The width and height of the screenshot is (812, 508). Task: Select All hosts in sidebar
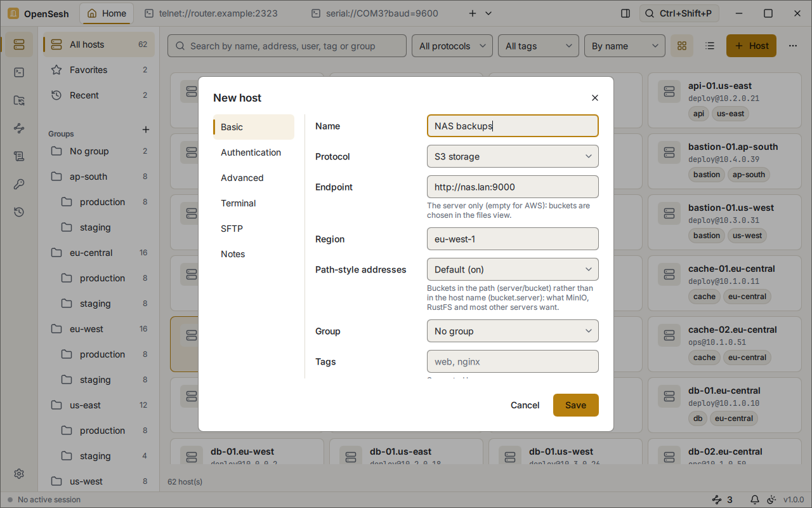[x=99, y=44]
